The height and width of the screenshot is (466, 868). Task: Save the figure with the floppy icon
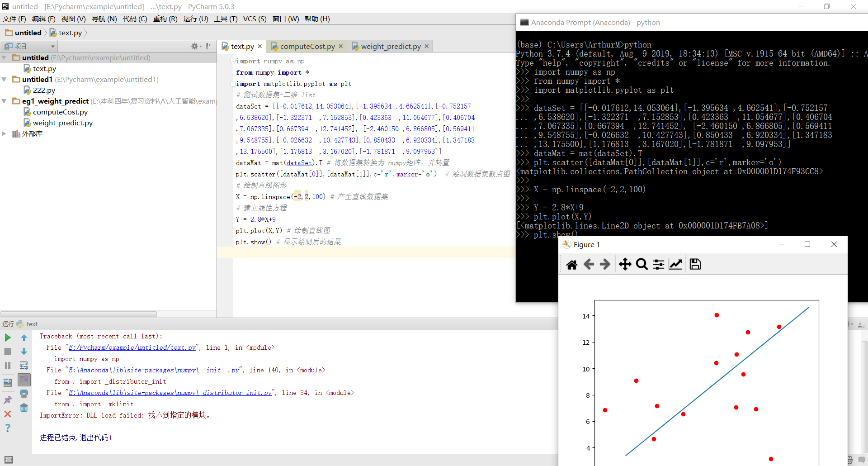[695, 264]
